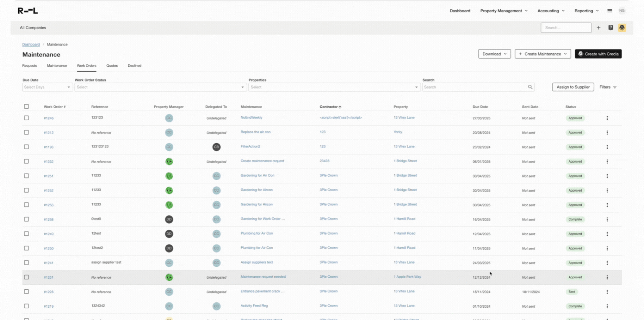Switch to the Maintenance tab
The width and height of the screenshot is (644, 320).
pos(57,66)
